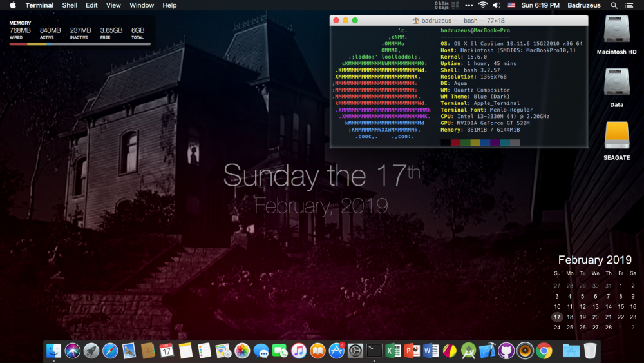Launch Microsoft PowerPoint from the dock

(412, 351)
